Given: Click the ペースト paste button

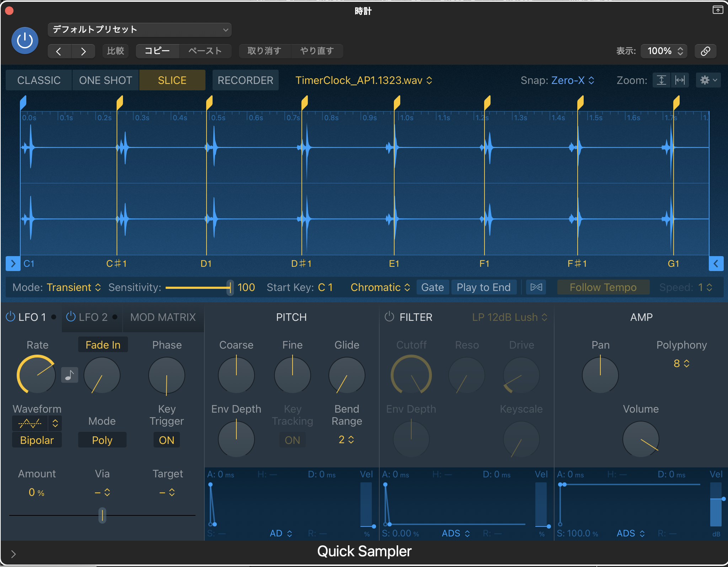Looking at the screenshot, I should [x=205, y=51].
